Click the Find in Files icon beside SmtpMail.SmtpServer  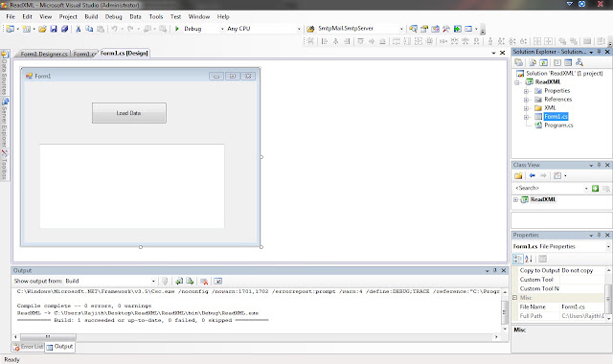310,29
